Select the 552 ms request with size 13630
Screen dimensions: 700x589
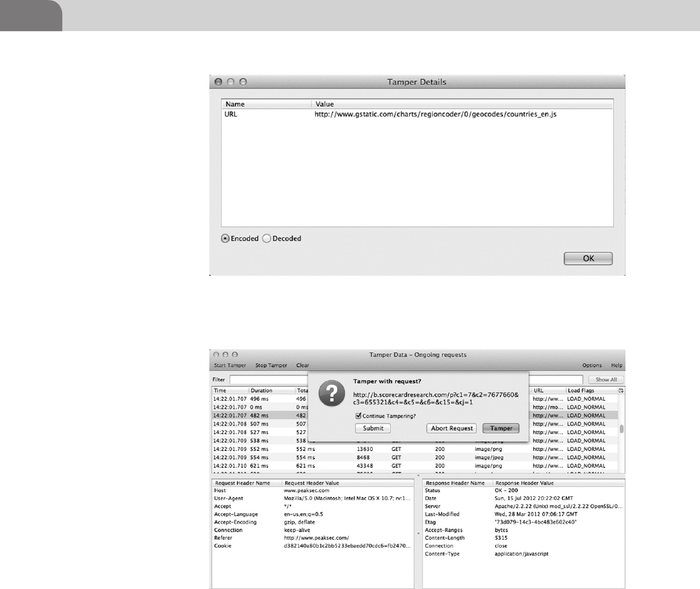click(415, 449)
